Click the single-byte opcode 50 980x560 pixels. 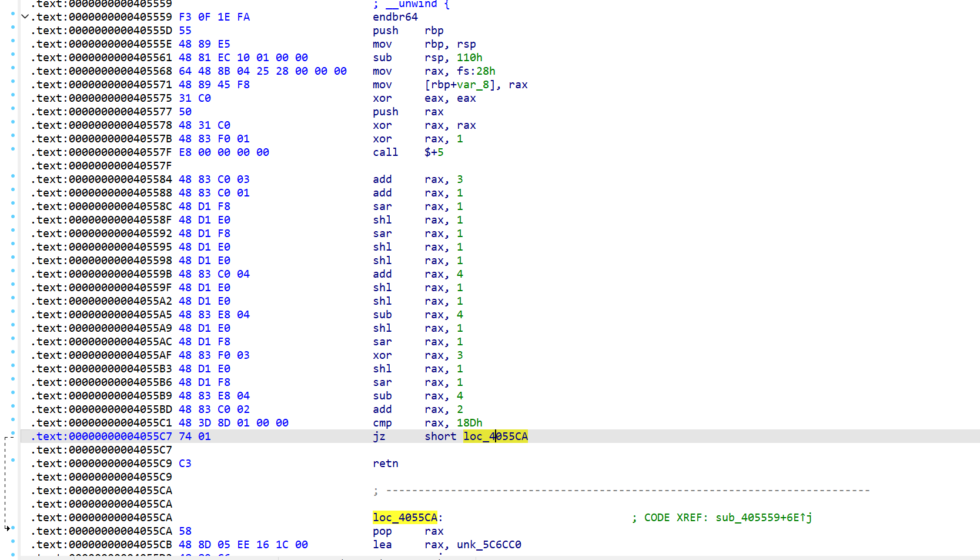click(185, 111)
